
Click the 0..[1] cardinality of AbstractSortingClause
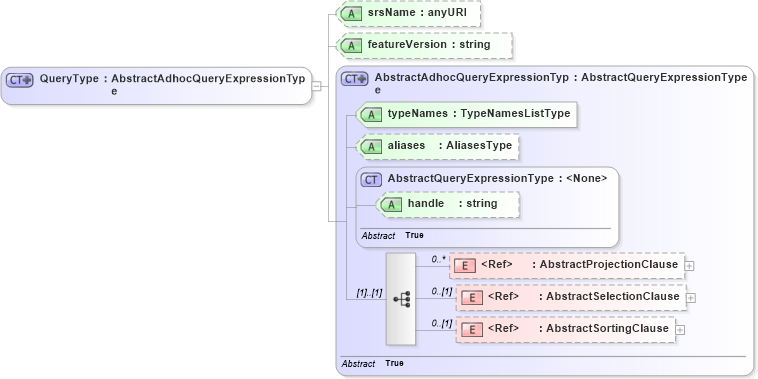click(442, 323)
